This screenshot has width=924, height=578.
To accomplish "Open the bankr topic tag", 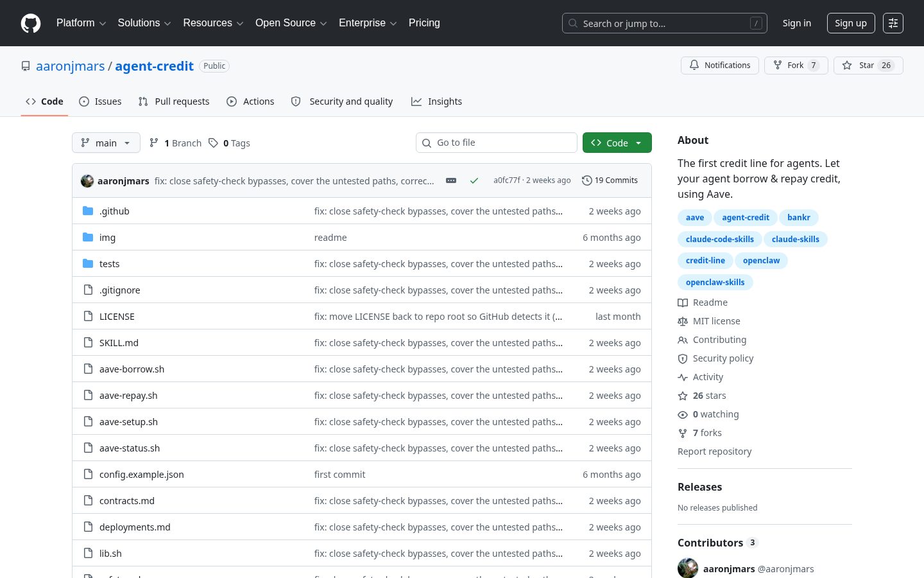I will coord(799,218).
